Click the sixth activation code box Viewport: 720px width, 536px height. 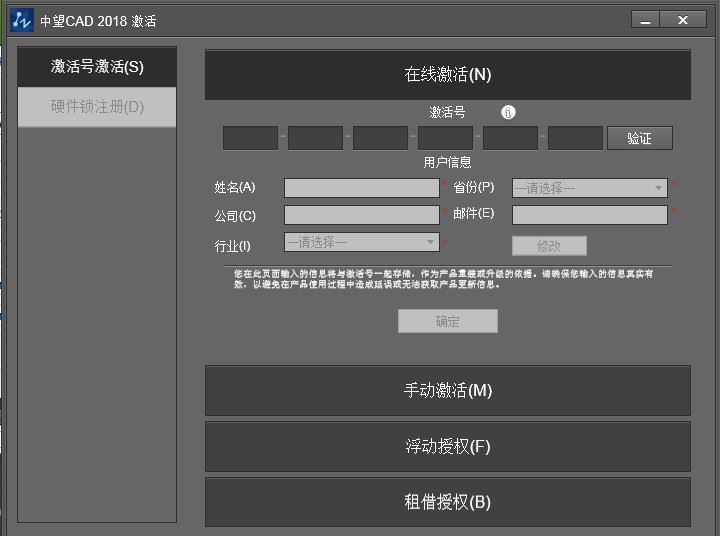575,138
